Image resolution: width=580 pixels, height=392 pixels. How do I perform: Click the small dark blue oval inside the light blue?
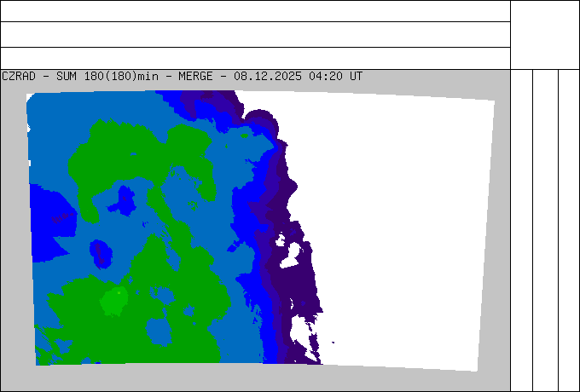tap(101, 252)
